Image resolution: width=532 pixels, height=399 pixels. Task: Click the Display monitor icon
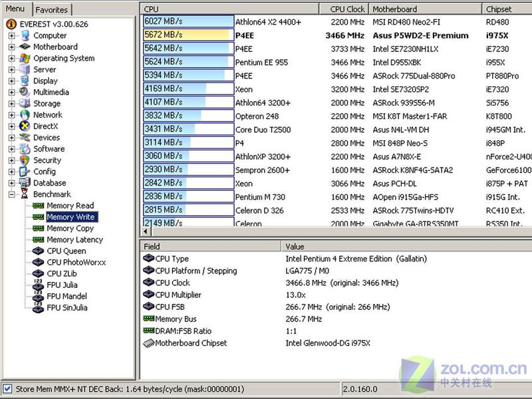tap(25, 80)
